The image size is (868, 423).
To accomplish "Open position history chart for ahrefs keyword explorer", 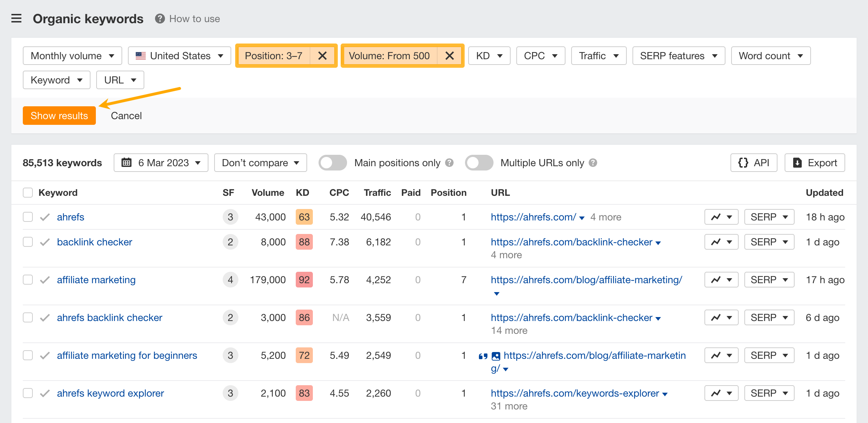I will click(x=721, y=393).
